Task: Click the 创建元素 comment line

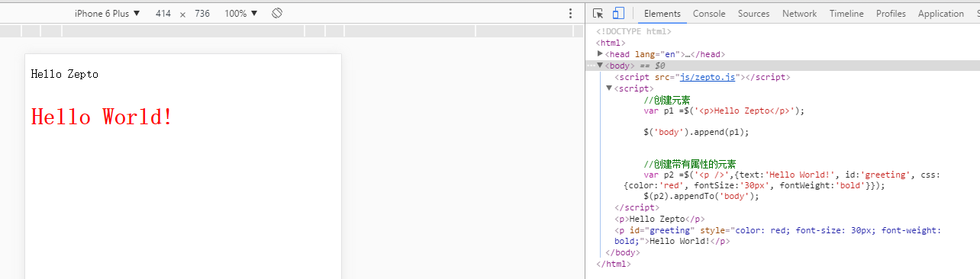Action: click(666, 100)
